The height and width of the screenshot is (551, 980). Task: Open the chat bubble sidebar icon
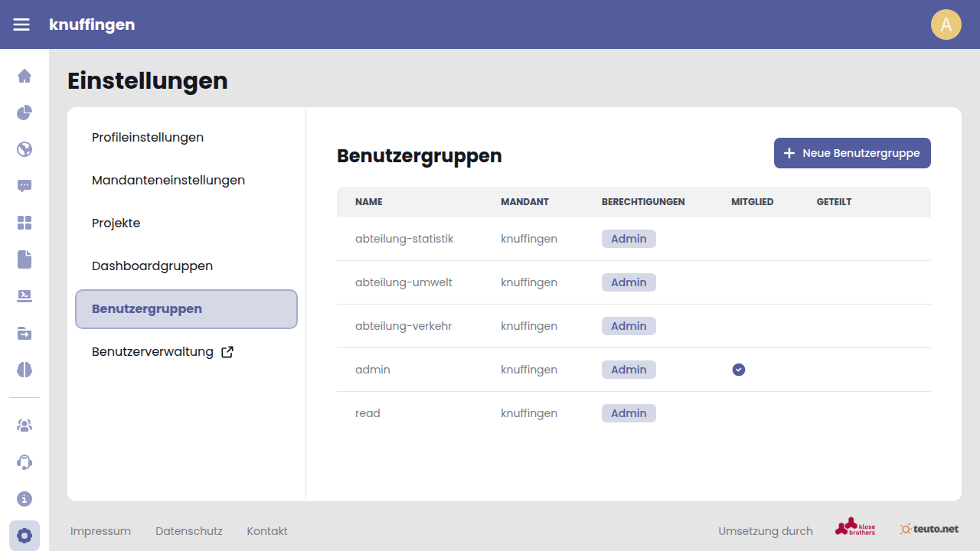point(24,186)
